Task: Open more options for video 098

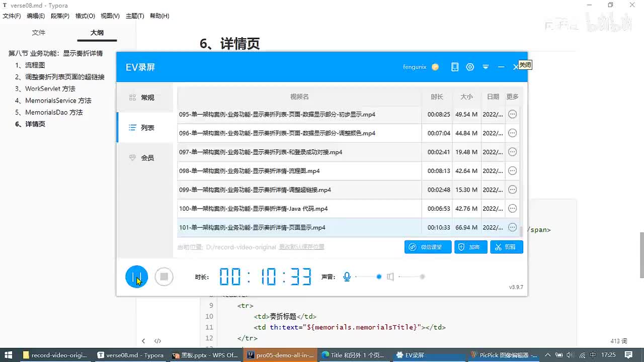Action: point(512,171)
